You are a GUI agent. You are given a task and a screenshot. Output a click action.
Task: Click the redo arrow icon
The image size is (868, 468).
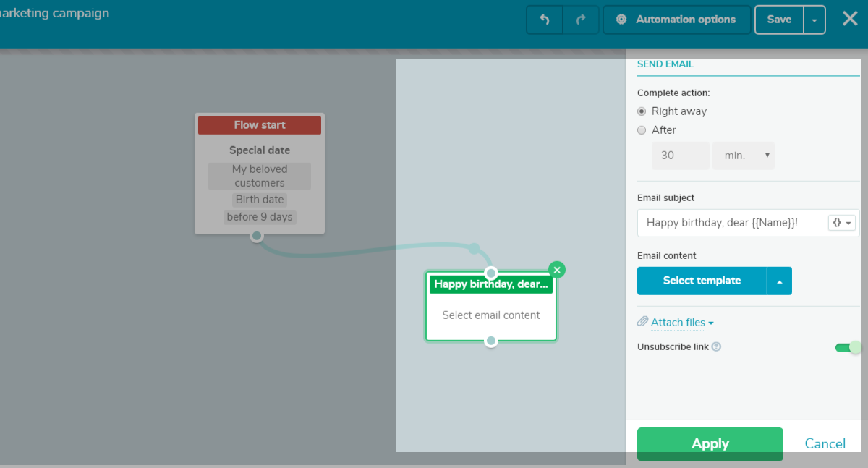[x=581, y=20]
